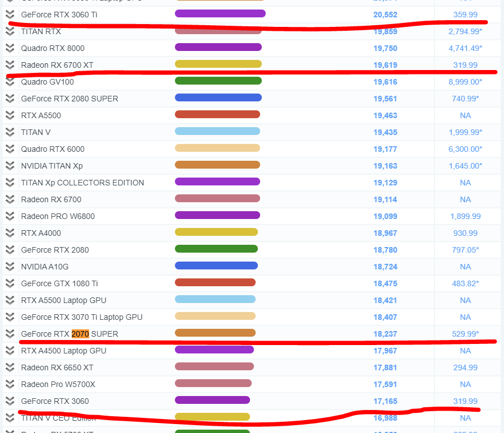504x433 pixels.
Task: Expand chevron beside NVIDIA A10G
Action: point(10,267)
